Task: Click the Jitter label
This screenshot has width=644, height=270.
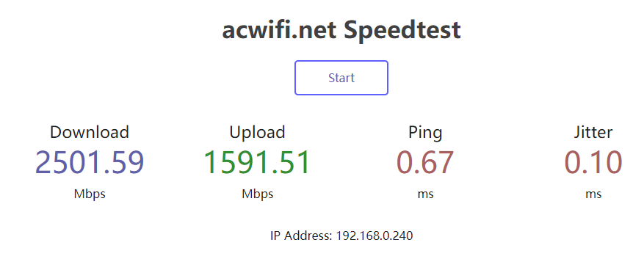Action: [x=593, y=132]
